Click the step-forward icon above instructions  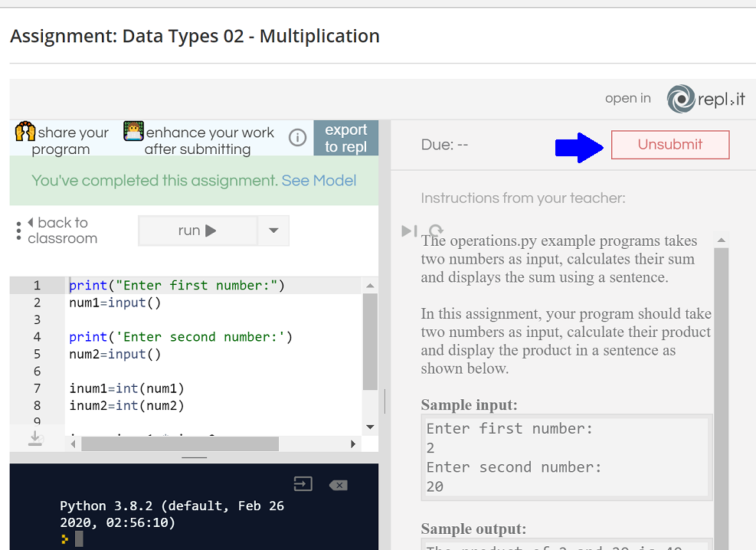pos(409,231)
